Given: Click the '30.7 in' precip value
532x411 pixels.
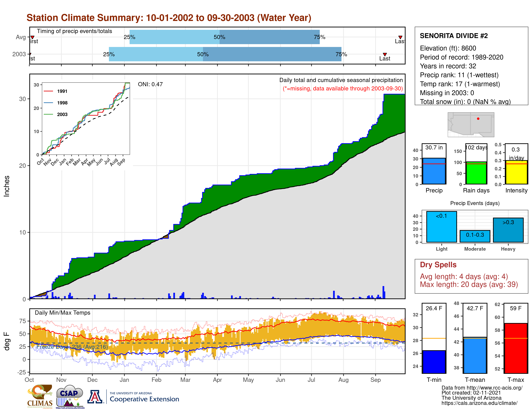Looking at the screenshot, I should point(434,147).
